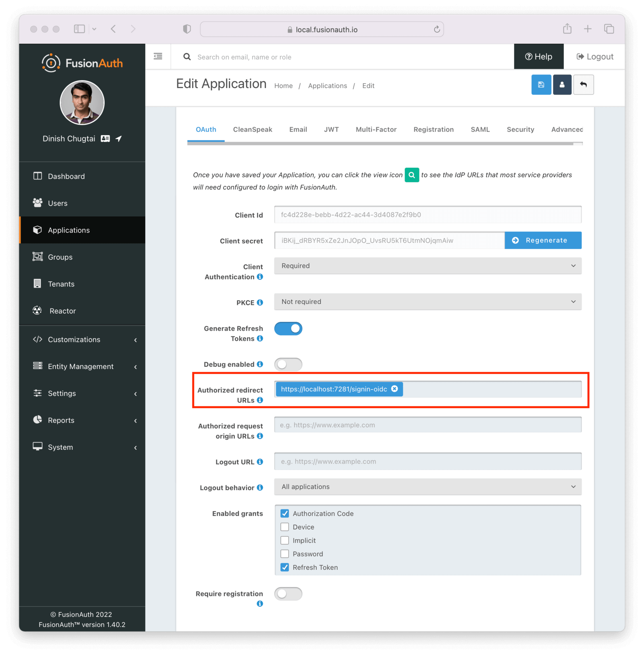Click the paper plane icon beside user name
Viewport: 644px width, 655px height.
(119, 138)
